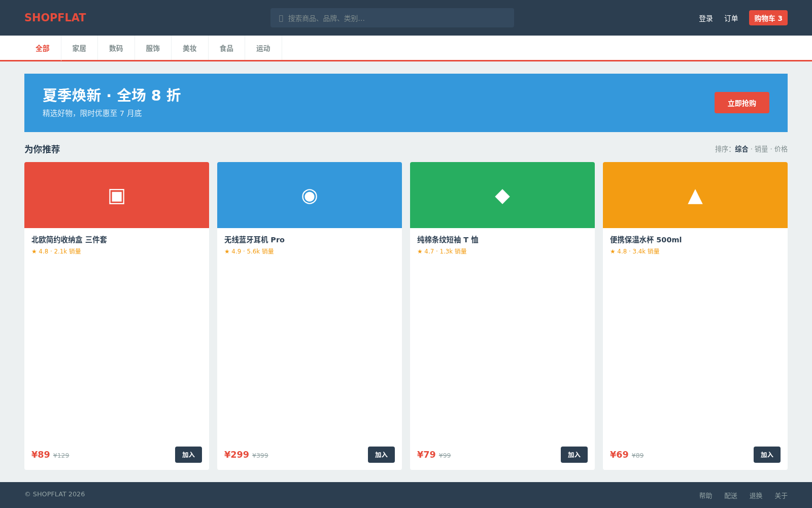This screenshot has width=812, height=508.
Task: Click the 4.8 · 2.1k 销量 rating
Action: [56, 251]
